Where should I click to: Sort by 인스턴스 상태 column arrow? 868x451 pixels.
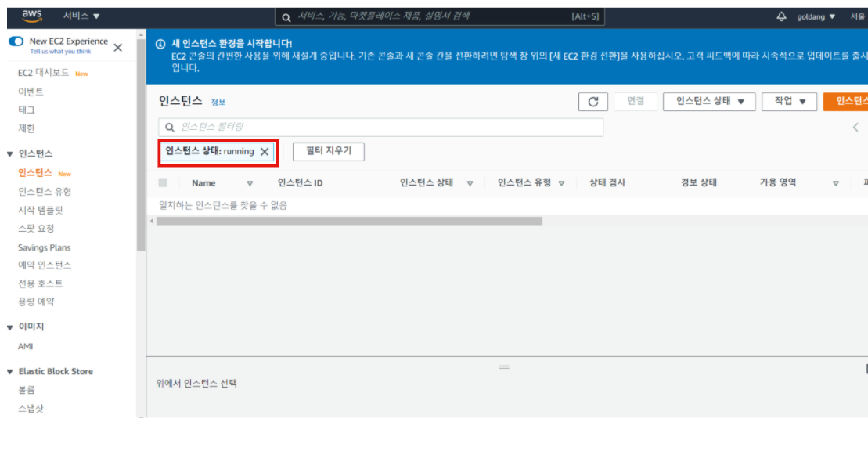coord(470,183)
